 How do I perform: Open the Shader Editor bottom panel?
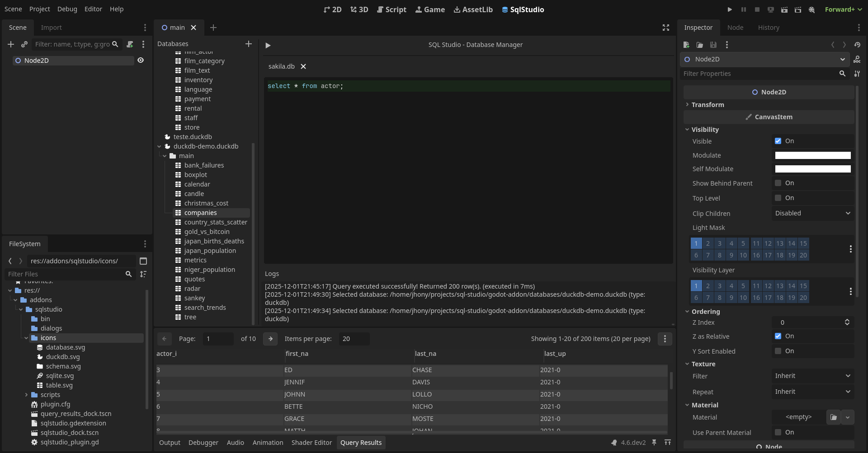click(x=311, y=443)
